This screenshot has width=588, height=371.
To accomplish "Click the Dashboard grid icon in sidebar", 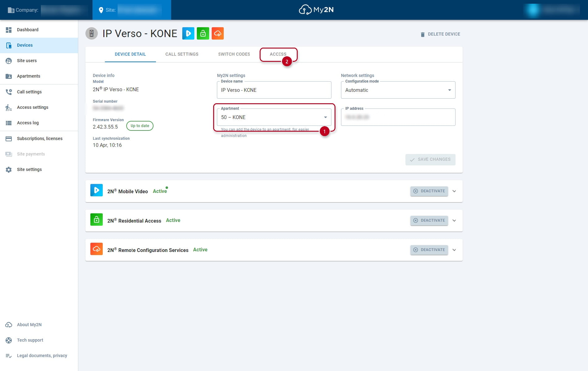I will [x=9, y=30].
